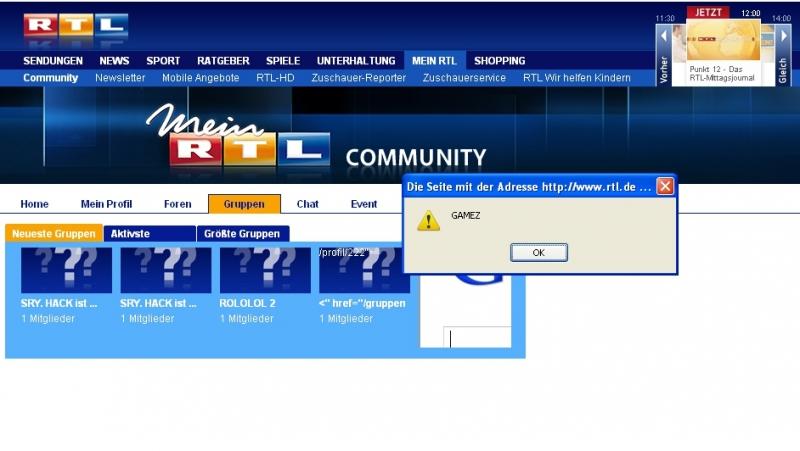Switch to the Event tab
800x451 pixels.
pyautogui.click(x=364, y=204)
